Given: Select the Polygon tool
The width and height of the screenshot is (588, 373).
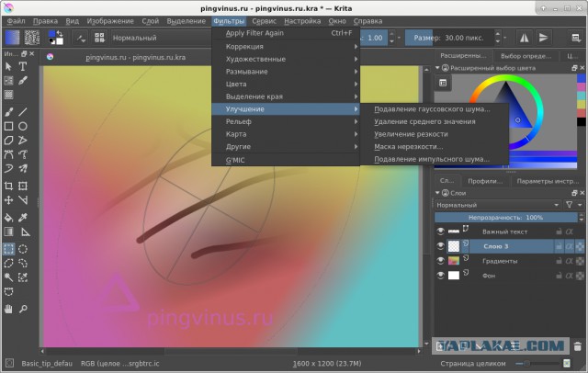Looking at the screenshot, I should click(8, 141).
